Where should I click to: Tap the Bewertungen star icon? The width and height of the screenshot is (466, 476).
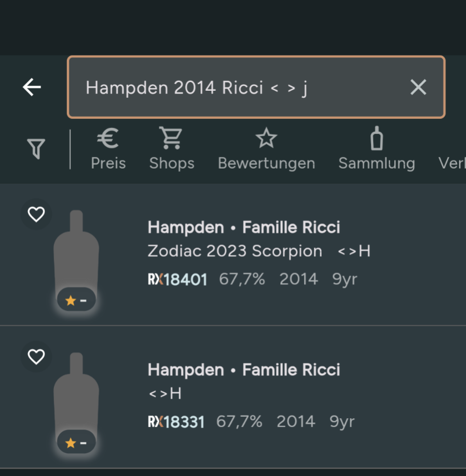(266, 139)
